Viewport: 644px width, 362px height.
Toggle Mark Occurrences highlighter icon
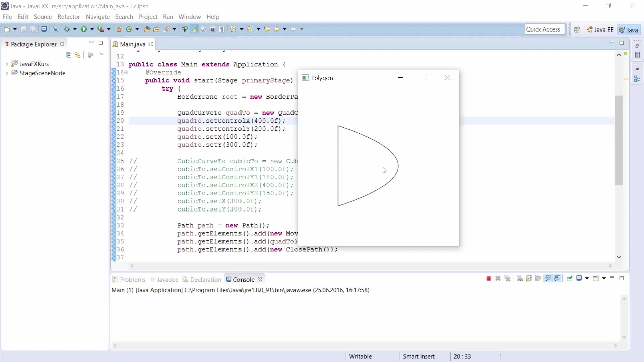tap(194, 29)
